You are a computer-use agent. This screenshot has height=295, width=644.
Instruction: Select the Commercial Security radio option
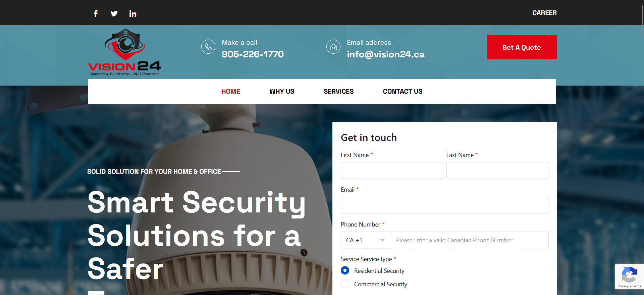point(345,284)
